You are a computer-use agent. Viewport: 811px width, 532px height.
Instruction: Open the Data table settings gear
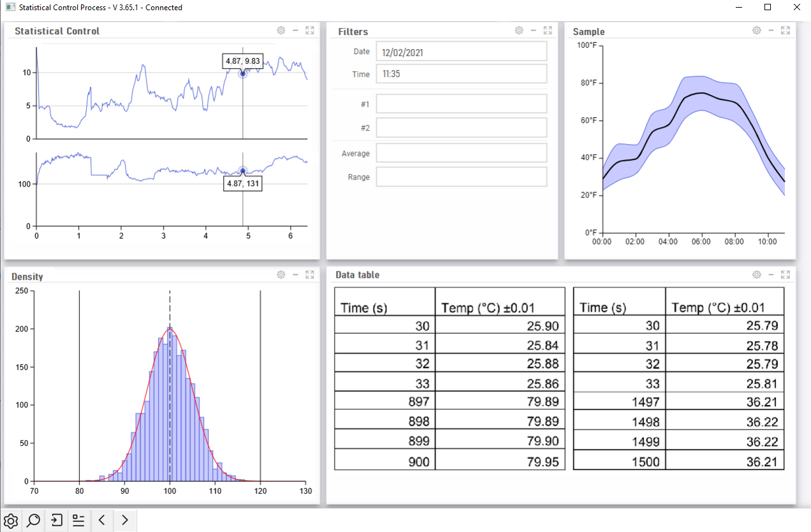[756, 275]
